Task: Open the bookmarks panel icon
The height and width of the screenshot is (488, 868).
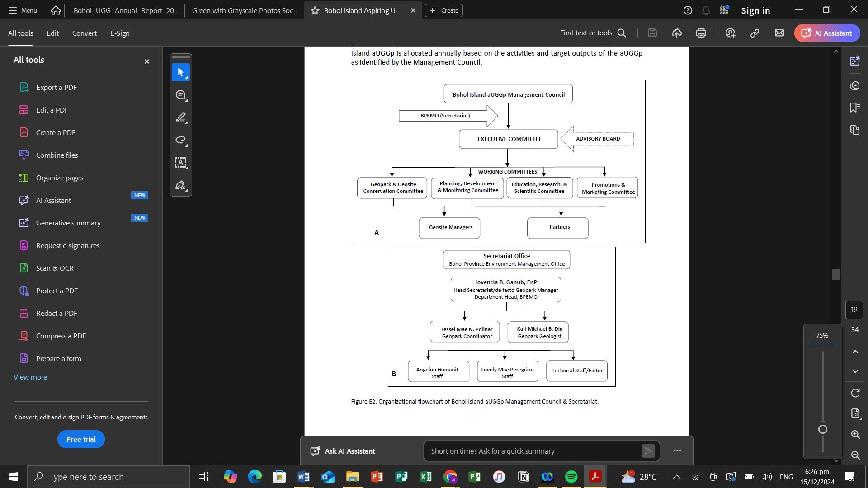Action: click(854, 108)
